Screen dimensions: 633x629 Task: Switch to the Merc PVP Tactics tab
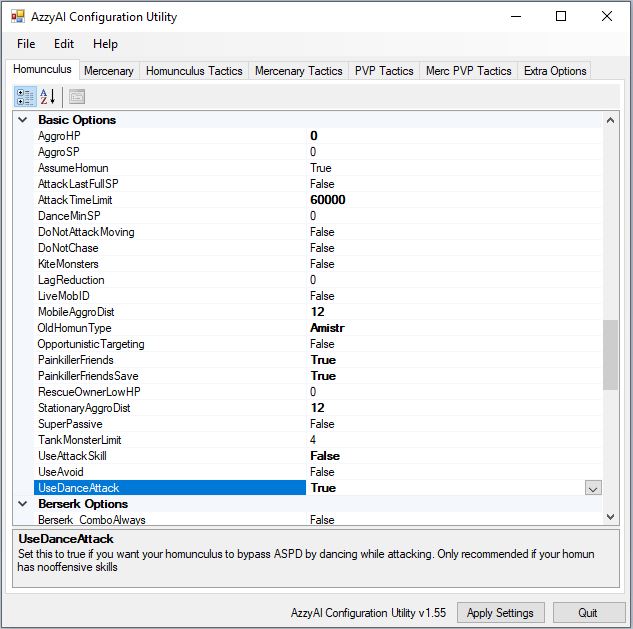coord(469,71)
